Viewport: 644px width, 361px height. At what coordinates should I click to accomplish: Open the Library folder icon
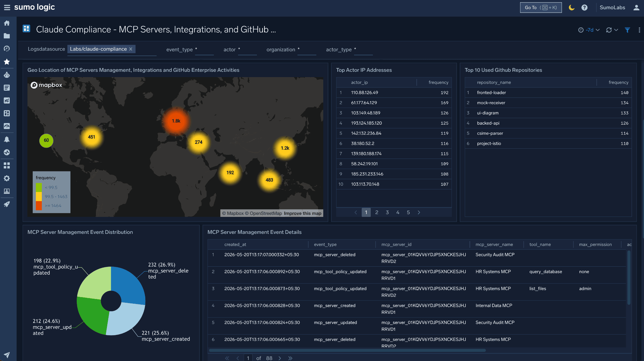click(x=7, y=36)
